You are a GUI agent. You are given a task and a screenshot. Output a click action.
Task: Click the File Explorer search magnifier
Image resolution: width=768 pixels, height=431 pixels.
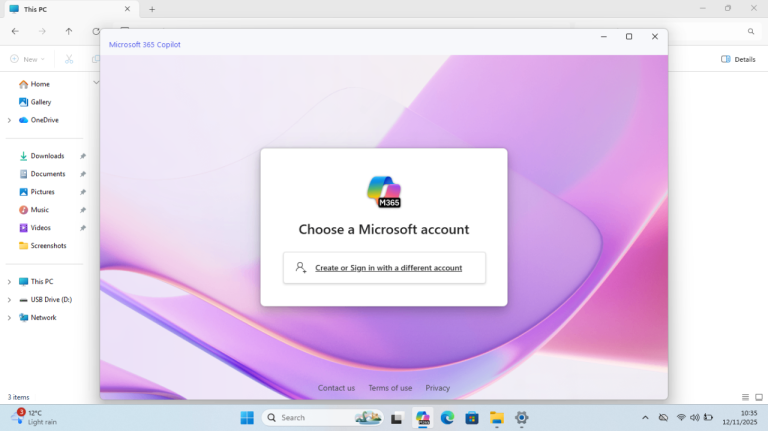751,31
